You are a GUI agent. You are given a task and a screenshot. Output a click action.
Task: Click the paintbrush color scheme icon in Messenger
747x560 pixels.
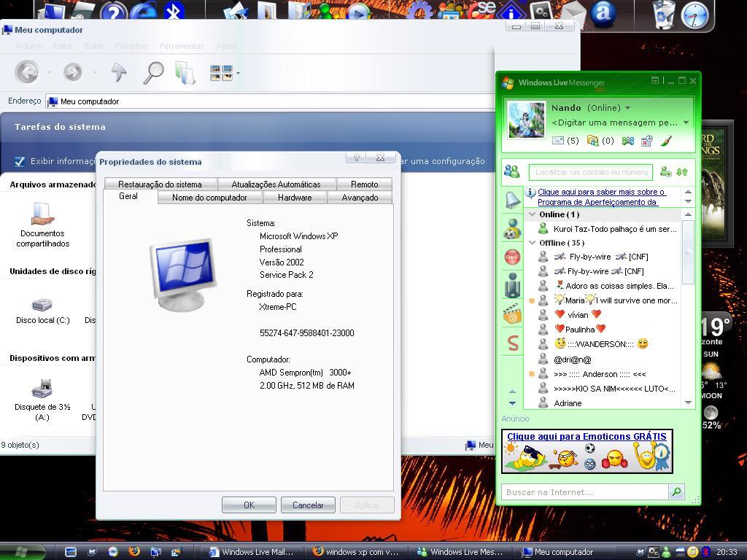[666, 141]
